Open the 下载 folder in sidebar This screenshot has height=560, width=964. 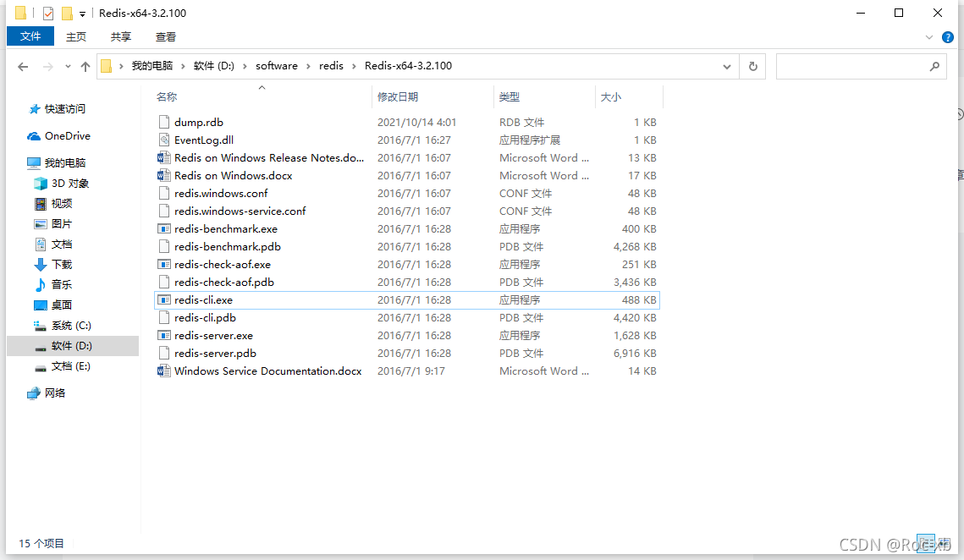click(53, 264)
